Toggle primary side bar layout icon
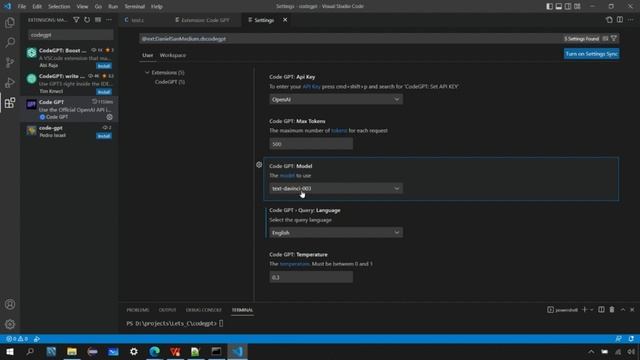This screenshot has height=360, width=640. [549, 6]
